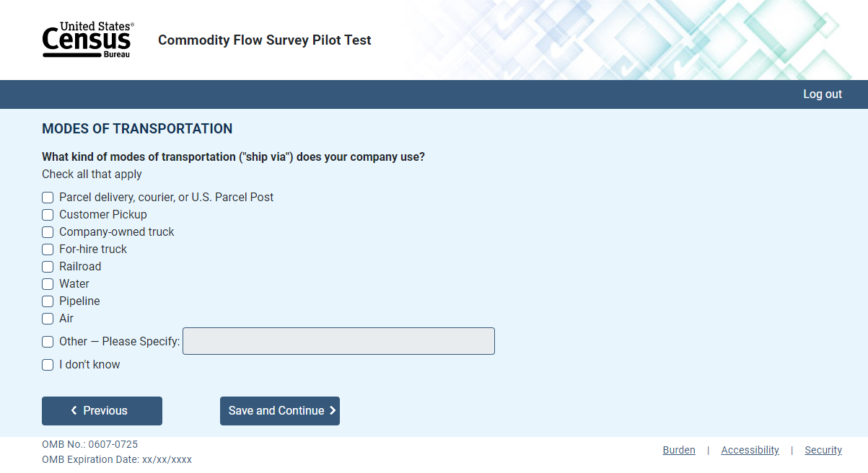Select the I don't know checkbox
868x473 pixels.
pos(48,365)
